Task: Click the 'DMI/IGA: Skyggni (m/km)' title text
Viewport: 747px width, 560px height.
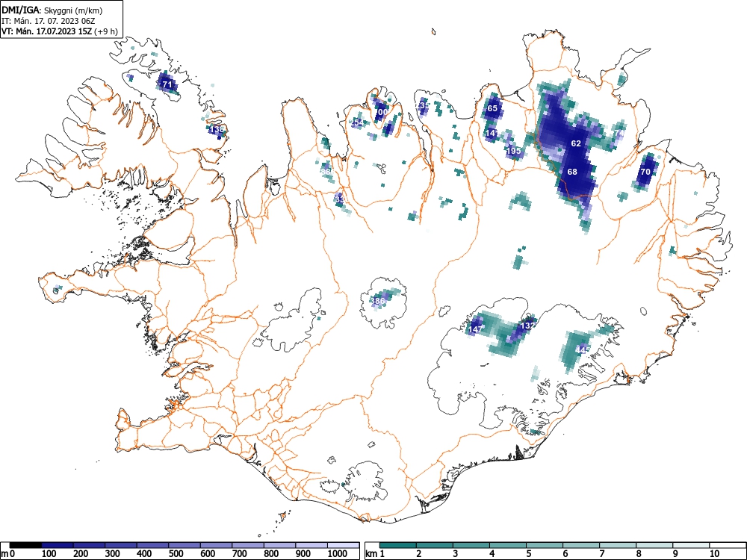Action: tap(52, 10)
